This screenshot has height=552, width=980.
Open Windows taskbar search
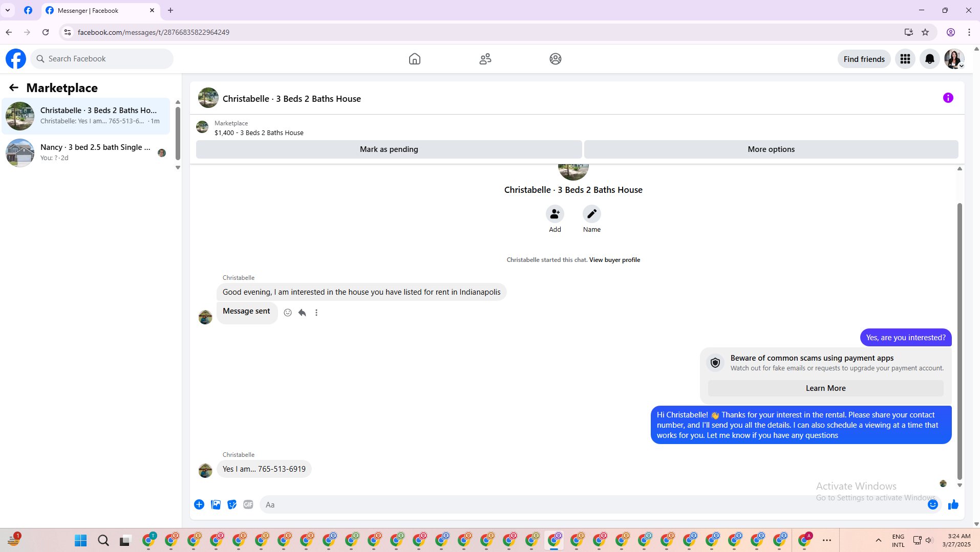(103, 541)
